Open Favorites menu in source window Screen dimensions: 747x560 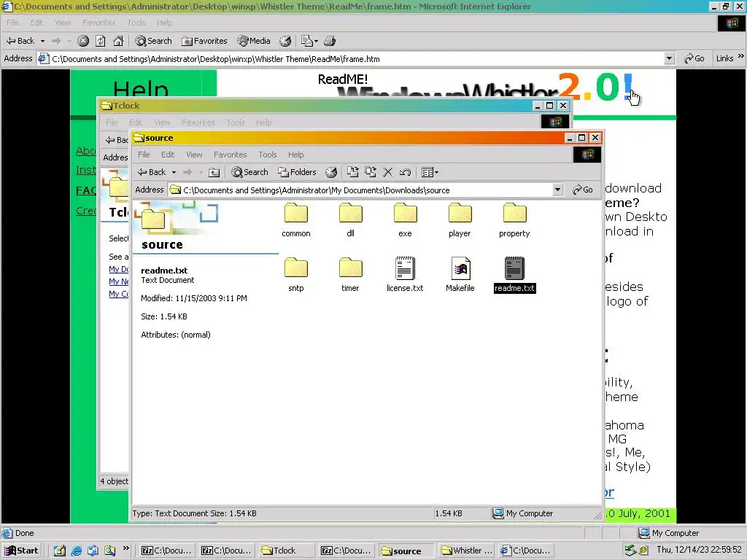[x=230, y=155]
